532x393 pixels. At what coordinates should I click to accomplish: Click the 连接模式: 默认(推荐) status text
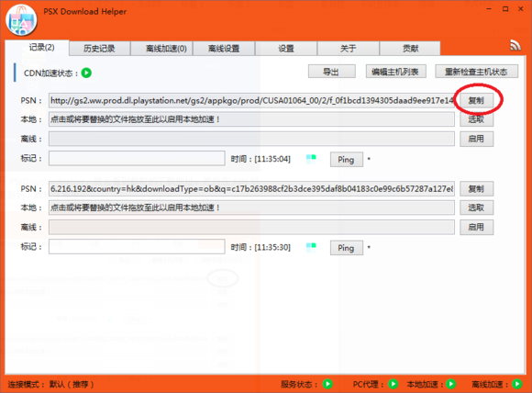tap(50, 384)
